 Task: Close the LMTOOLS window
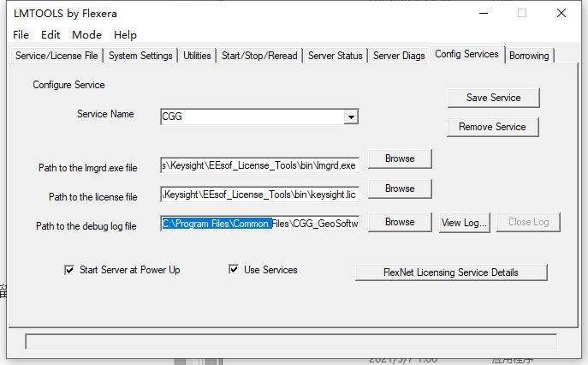pos(561,13)
